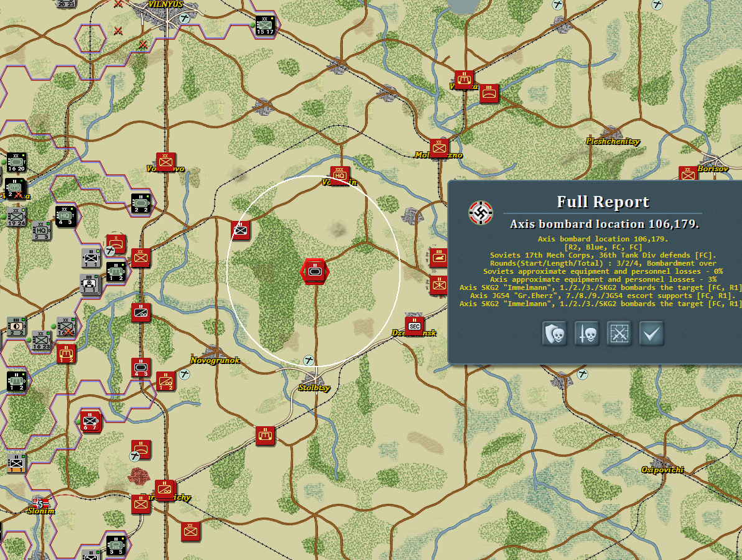Select the Soviet SEC unit at Dzerzhinsk
The height and width of the screenshot is (560, 742).
tap(414, 326)
